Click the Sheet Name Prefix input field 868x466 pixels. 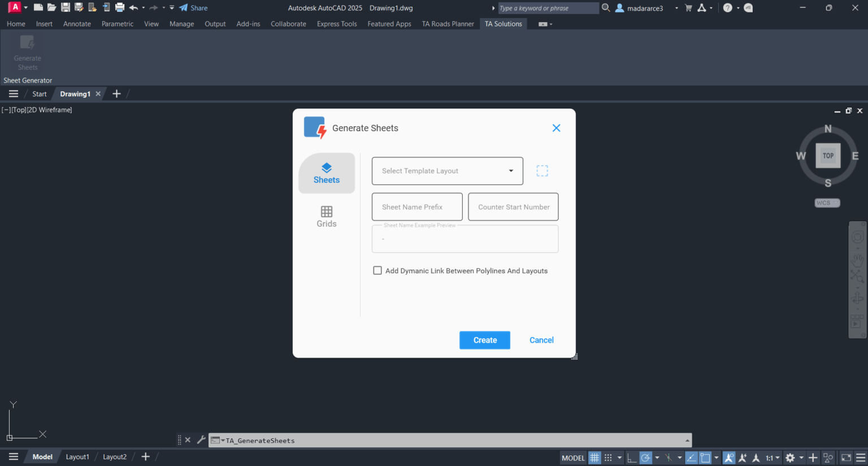(417, 207)
